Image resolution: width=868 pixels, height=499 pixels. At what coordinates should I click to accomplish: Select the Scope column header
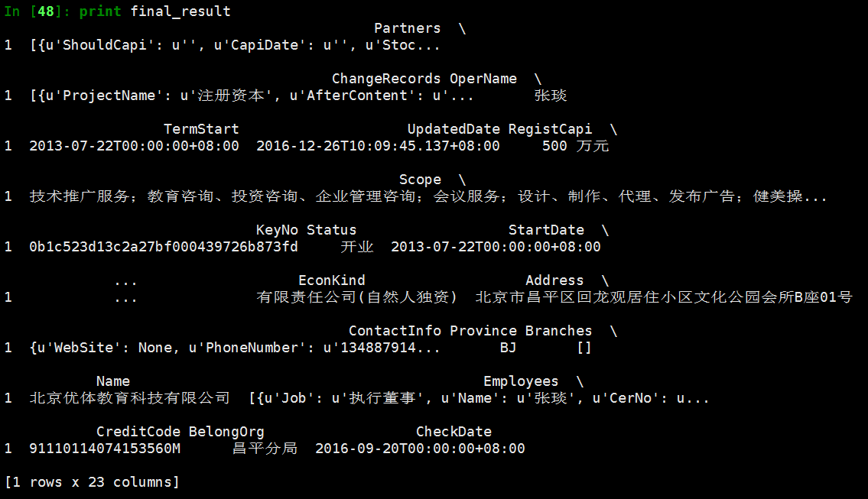coord(420,180)
